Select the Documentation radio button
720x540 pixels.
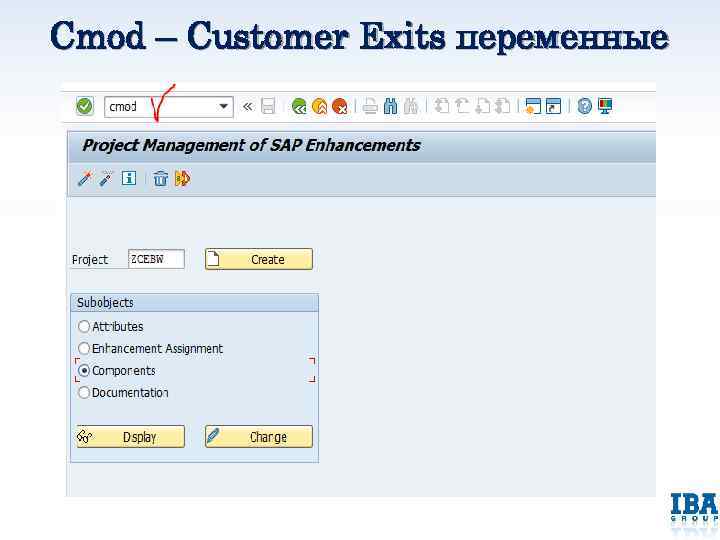click(x=84, y=393)
